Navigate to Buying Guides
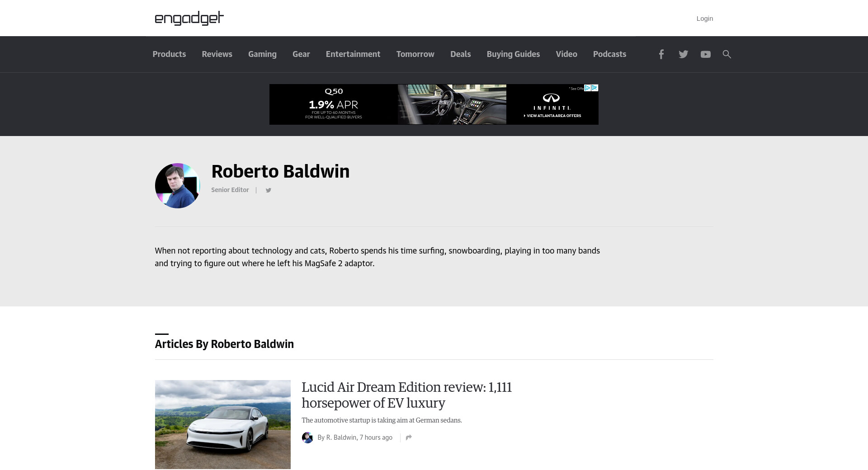Screen dimensions: 868x470 [513, 54]
